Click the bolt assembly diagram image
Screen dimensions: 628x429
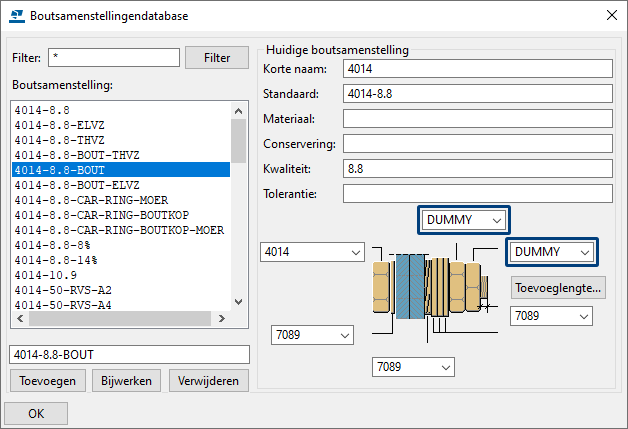tap(431, 283)
